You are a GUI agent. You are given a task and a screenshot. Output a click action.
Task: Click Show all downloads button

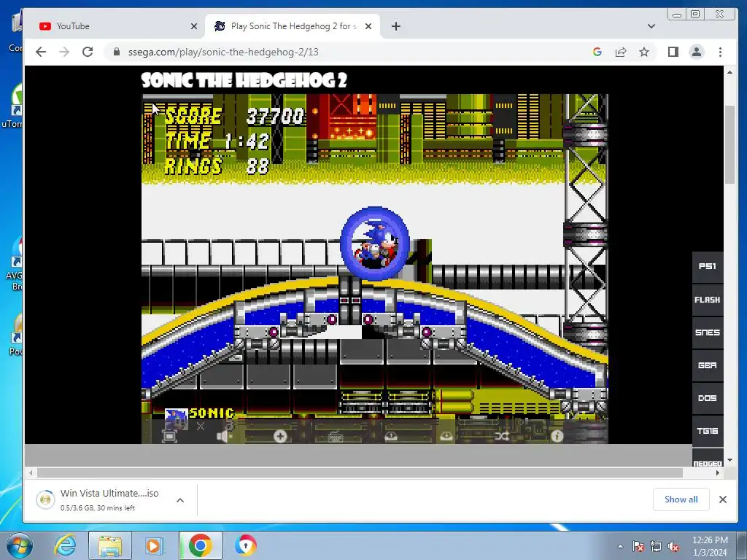tap(681, 499)
